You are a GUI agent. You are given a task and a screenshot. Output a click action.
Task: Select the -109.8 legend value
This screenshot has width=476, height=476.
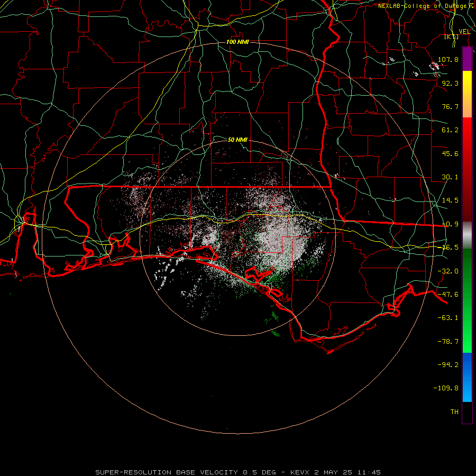tap(446, 388)
